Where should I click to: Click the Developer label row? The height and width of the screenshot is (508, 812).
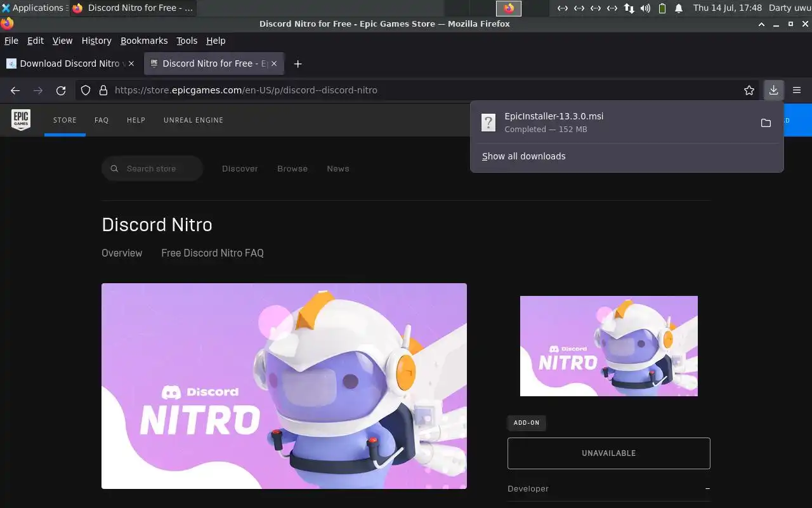pos(609,489)
